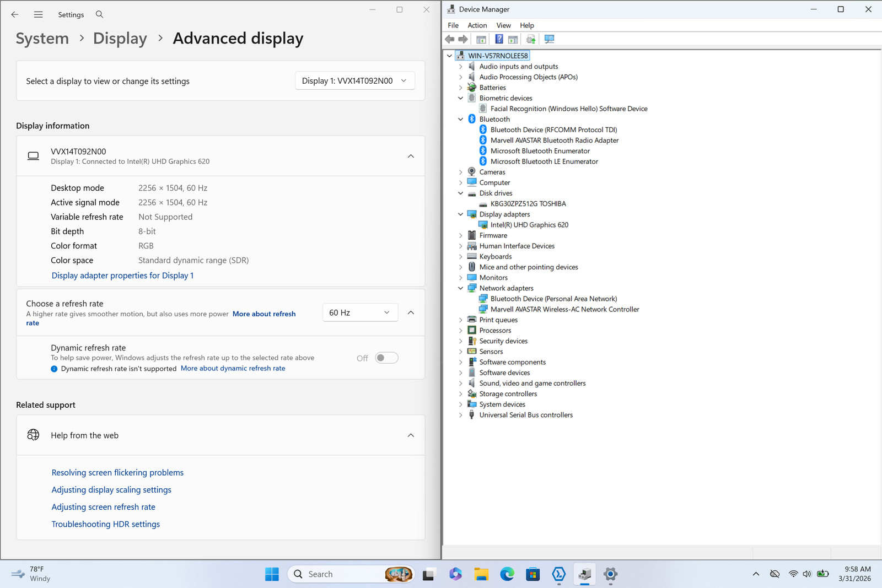
Task: Launch Microsoft Copilot from taskbar
Action: click(455, 574)
